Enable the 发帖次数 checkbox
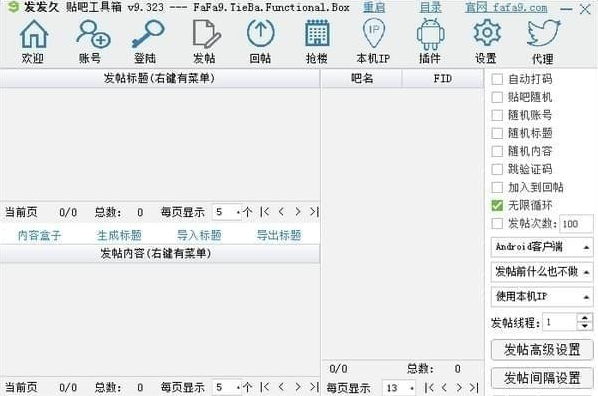Viewport: 598px width, 396px height. click(497, 224)
